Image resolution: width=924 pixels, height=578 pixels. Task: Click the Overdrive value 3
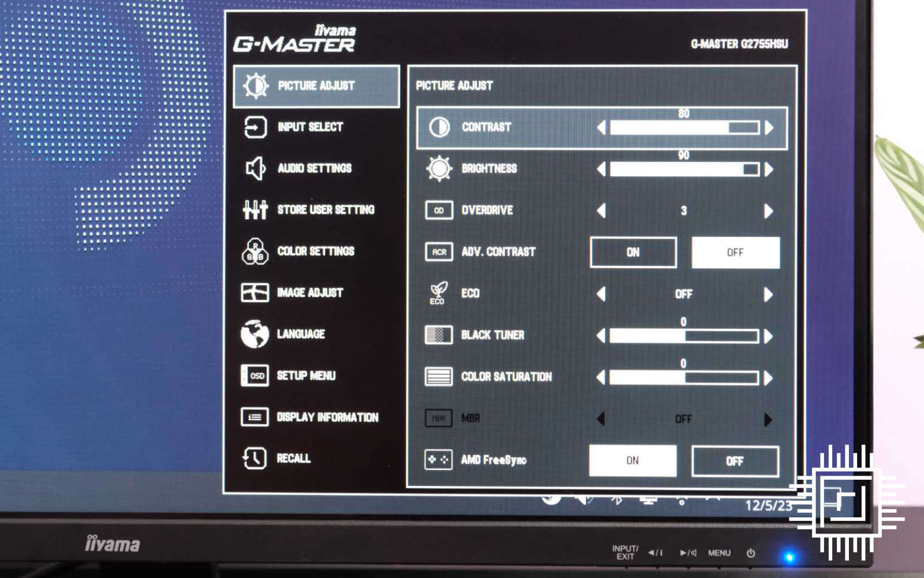click(x=684, y=211)
